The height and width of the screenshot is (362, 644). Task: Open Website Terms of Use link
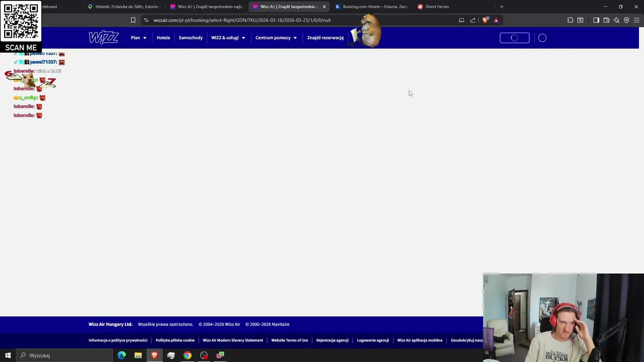click(290, 340)
